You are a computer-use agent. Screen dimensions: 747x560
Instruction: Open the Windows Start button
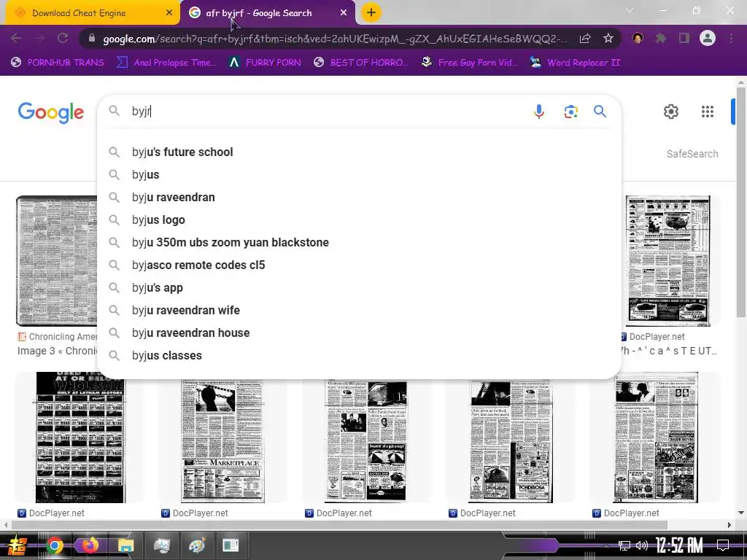18,545
